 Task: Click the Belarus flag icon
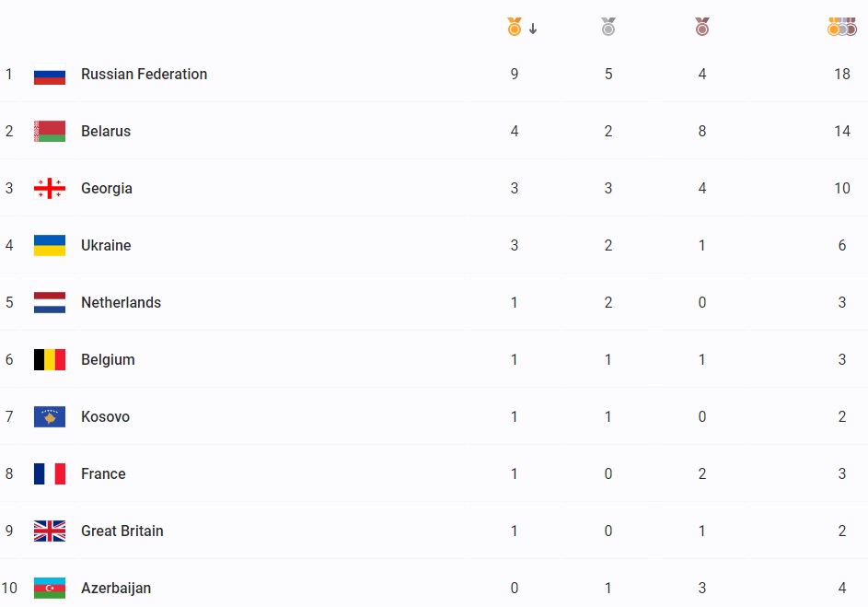(50, 132)
